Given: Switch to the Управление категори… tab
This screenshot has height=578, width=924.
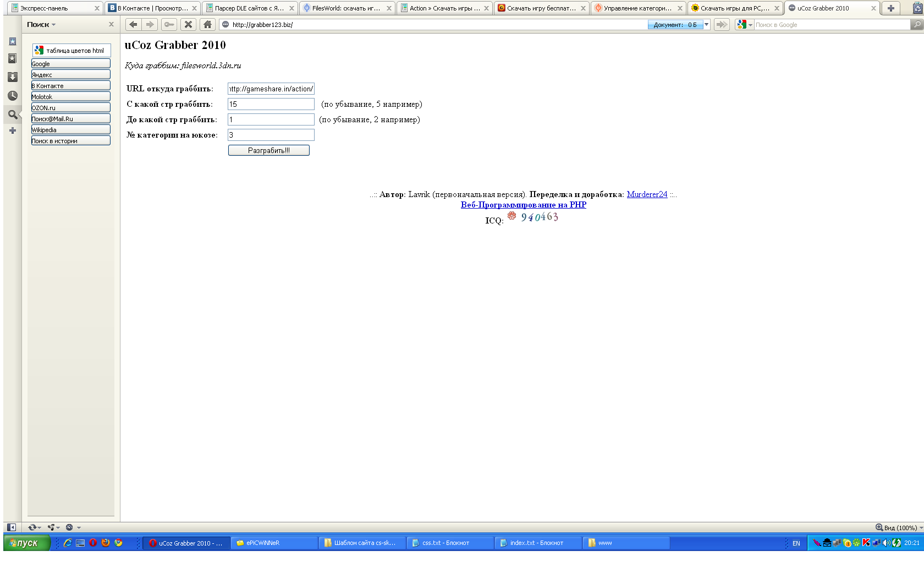Looking at the screenshot, I should click(x=639, y=8).
